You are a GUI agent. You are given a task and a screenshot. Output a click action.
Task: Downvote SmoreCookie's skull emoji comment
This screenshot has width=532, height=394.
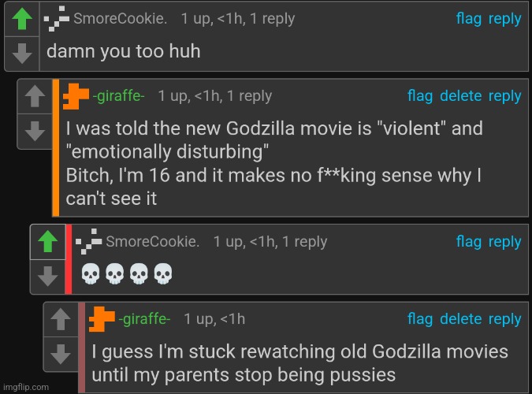click(48, 275)
